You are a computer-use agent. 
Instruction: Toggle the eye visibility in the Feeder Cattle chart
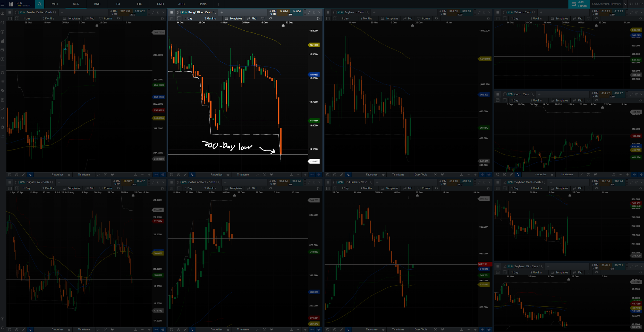(x=118, y=18)
